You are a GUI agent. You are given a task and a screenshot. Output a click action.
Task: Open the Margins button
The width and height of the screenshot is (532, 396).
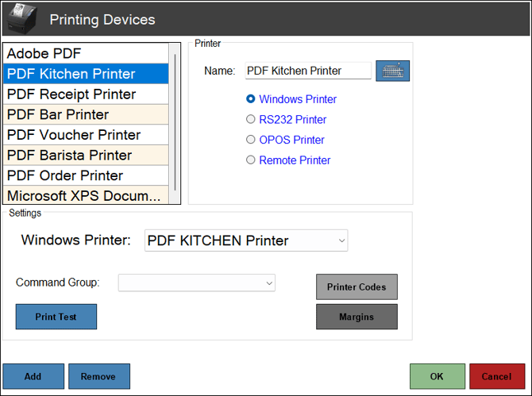coord(357,317)
